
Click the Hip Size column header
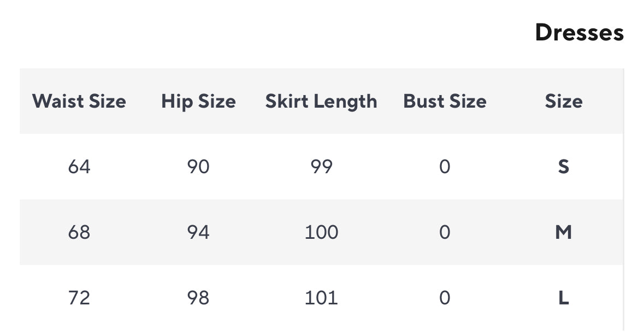(198, 101)
